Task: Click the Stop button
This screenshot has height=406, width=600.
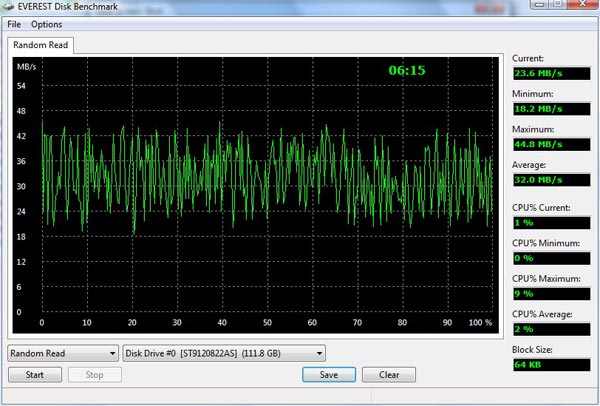Action: [95, 375]
